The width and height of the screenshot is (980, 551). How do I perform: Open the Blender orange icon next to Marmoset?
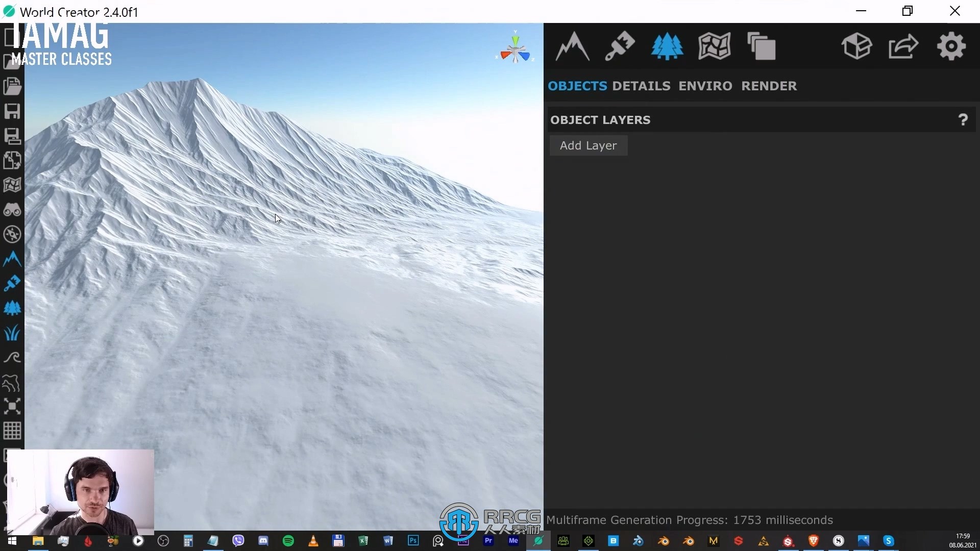[689, 541]
